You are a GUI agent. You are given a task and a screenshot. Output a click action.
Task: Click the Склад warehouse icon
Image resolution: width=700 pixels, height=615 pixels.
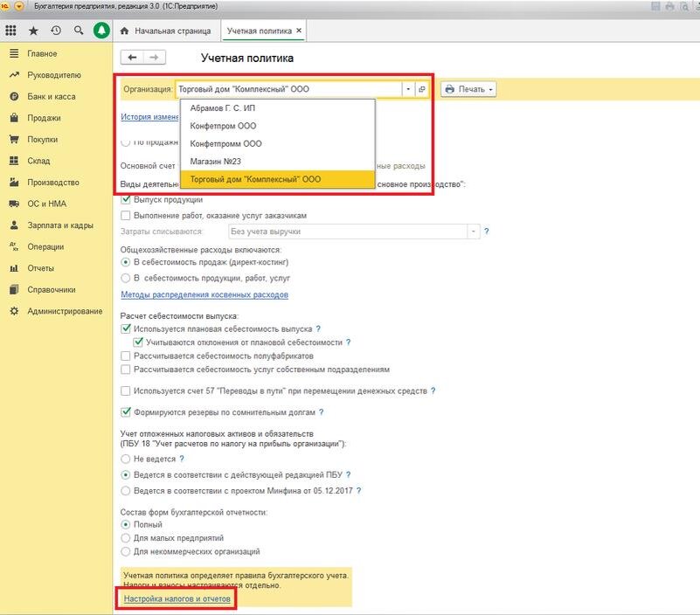(x=14, y=161)
